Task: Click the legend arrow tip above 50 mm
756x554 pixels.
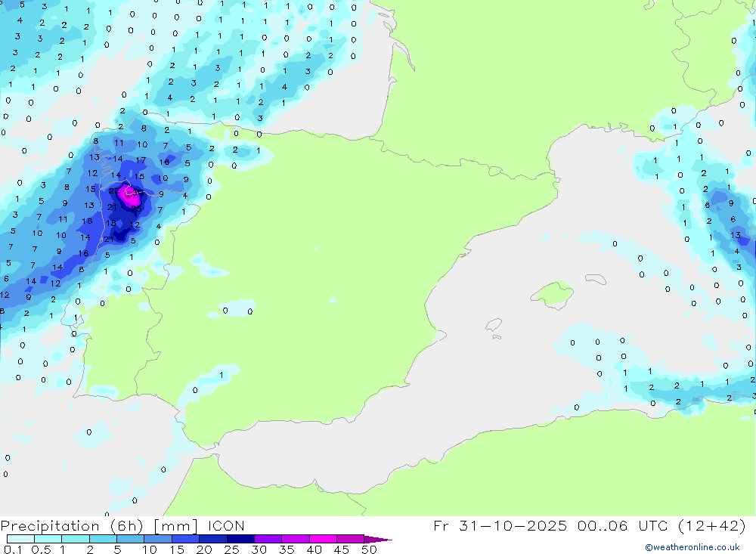Action: 378,539
